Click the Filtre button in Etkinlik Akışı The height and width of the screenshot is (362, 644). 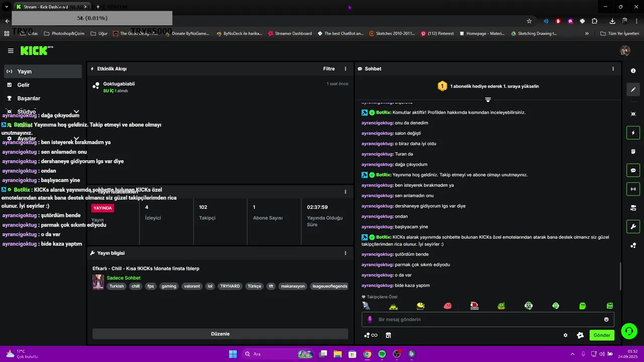329,69
